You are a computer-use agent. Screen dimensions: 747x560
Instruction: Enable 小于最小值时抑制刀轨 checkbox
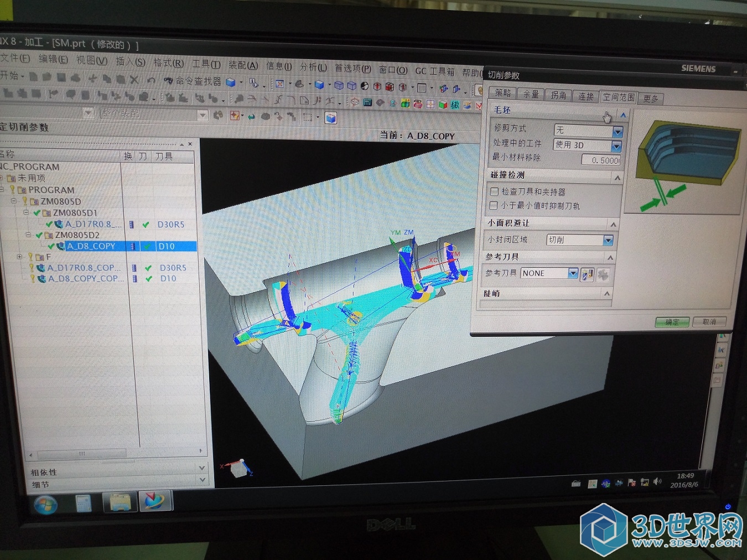point(493,205)
